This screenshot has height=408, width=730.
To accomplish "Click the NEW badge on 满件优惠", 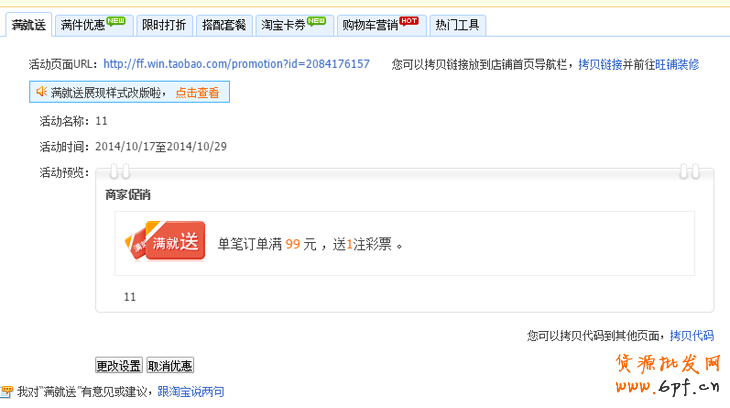I will (x=116, y=19).
